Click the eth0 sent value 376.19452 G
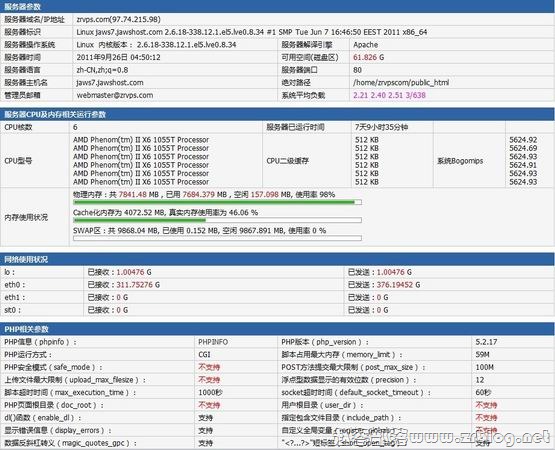 coord(398,285)
